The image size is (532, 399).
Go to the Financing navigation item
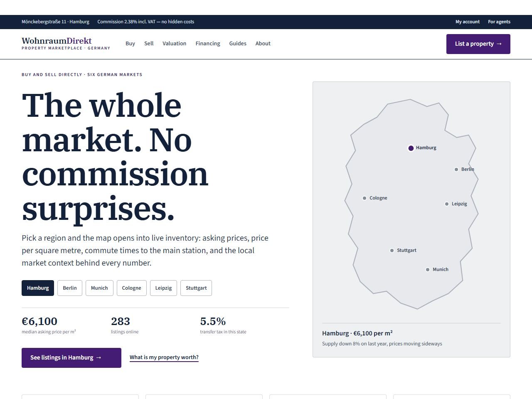click(x=208, y=43)
